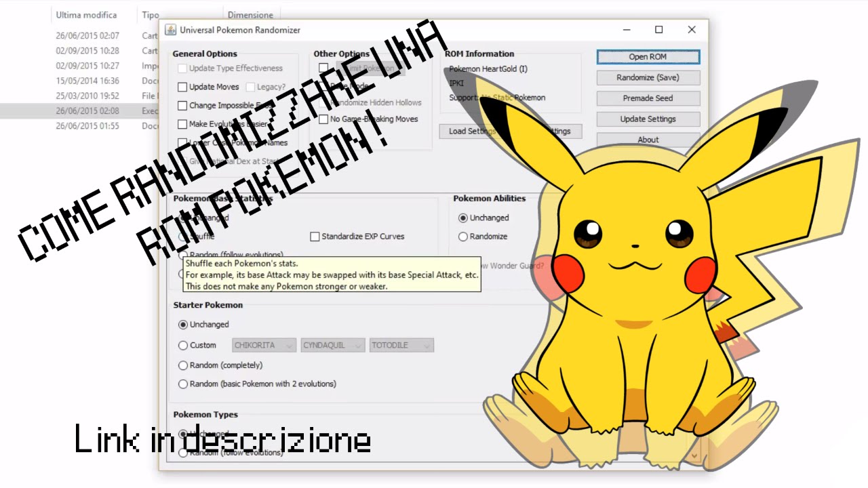
Task: Click the Randomize (Save) button
Action: pyautogui.click(x=648, y=77)
